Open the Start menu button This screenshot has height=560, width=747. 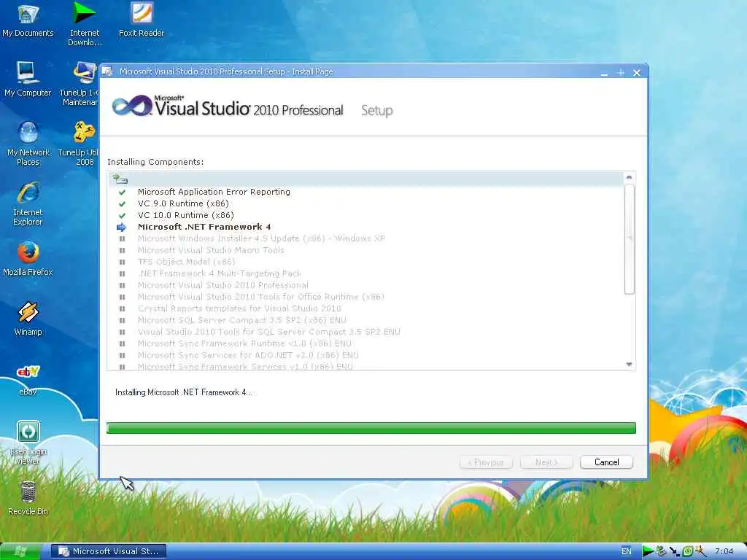(x=20, y=551)
